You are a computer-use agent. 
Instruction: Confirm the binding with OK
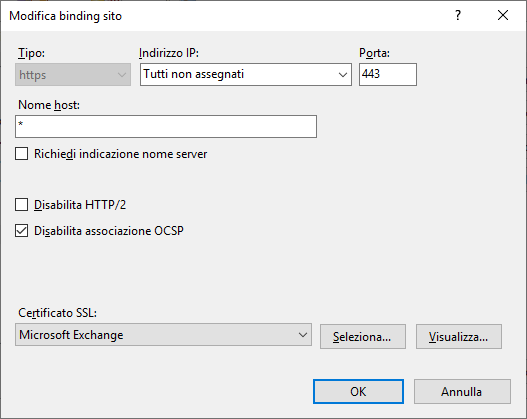click(358, 391)
